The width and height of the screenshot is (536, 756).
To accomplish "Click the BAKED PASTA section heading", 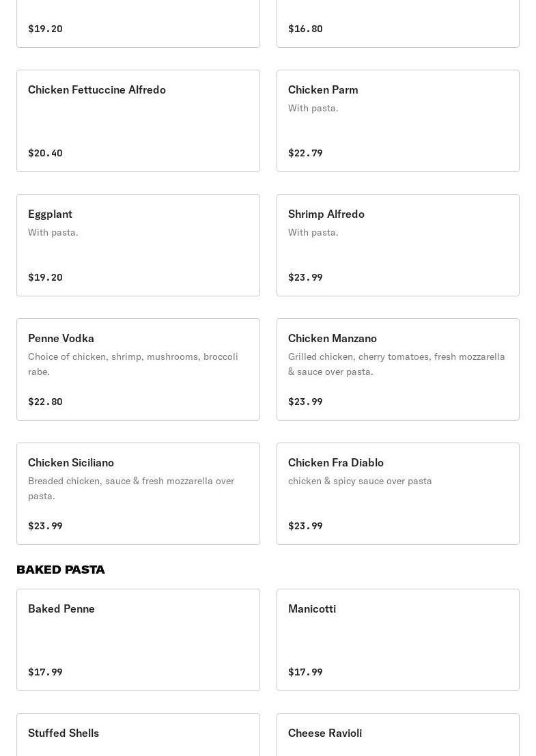I will (x=61, y=570).
